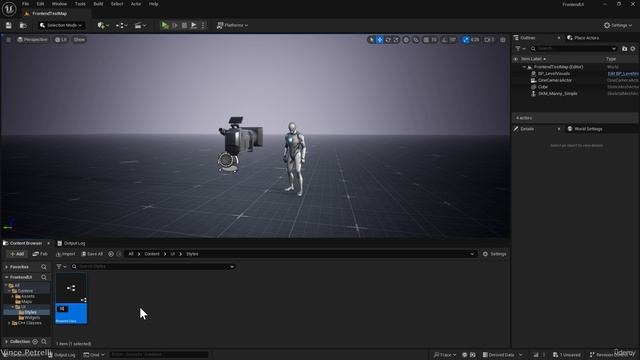This screenshot has height=360, width=640.
Task: Click the Skip frame playback button
Action: [175, 25]
